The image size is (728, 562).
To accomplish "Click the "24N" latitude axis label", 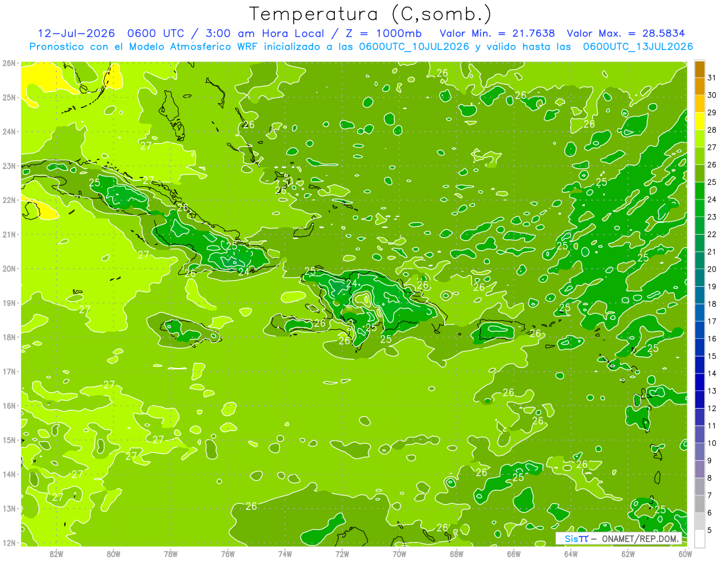I will [9, 132].
